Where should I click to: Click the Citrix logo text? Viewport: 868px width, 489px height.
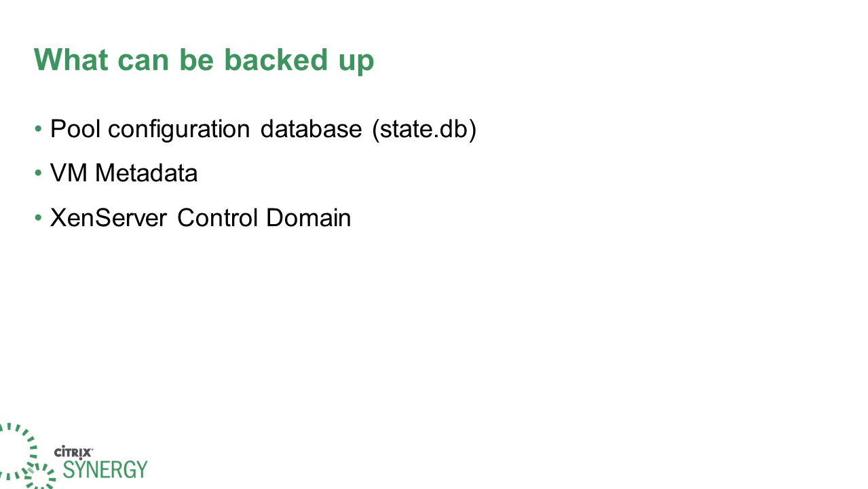pyautogui.click(x=73, y=452)
